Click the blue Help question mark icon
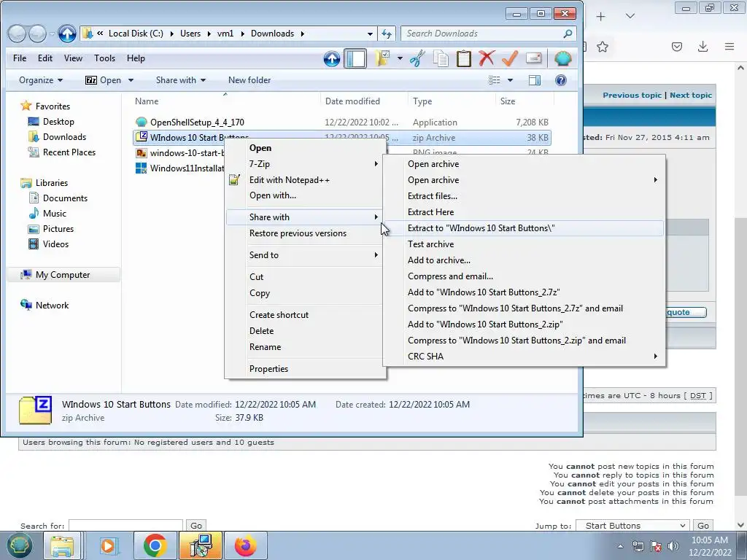This screenshot has height=560, width=747. pos(561,80)
